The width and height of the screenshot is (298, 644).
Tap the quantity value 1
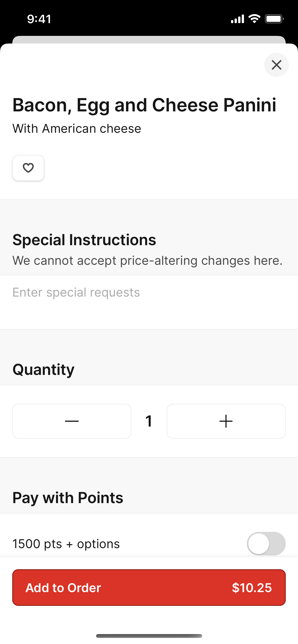149,421
